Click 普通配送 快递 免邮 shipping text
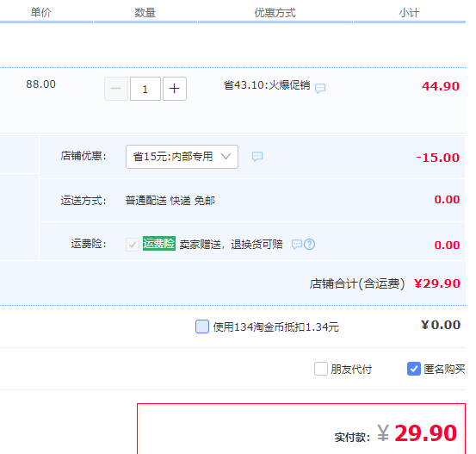The image size is (476, 454). [170, 201]
